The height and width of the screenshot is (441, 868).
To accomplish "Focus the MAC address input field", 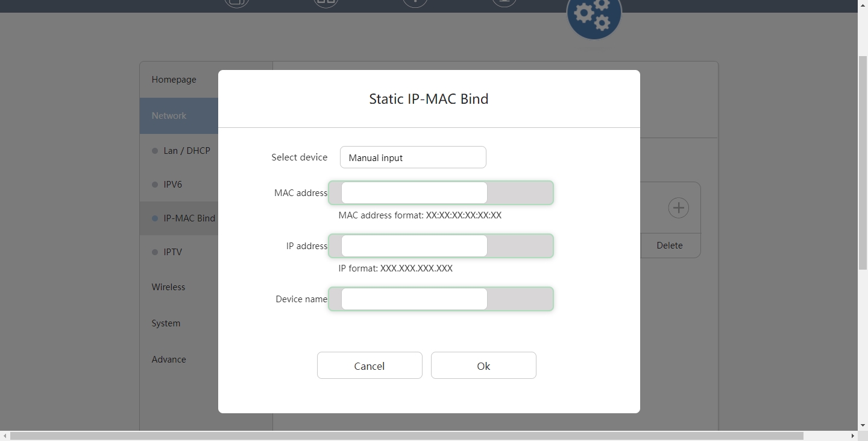I will click(414, 193).
